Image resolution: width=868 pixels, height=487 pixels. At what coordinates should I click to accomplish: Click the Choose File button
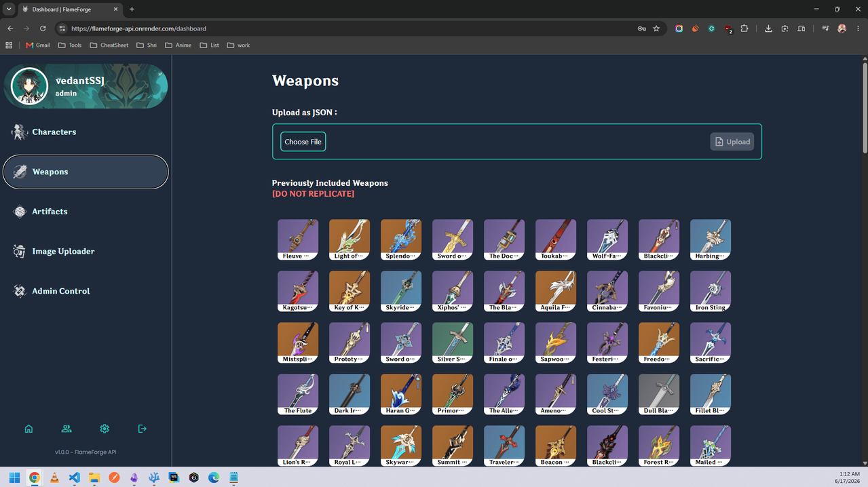(x=303, y=142)
